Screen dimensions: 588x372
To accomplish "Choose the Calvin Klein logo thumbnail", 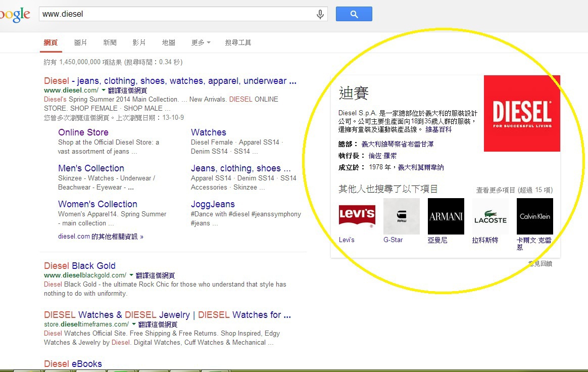I will tap(534, 216).
